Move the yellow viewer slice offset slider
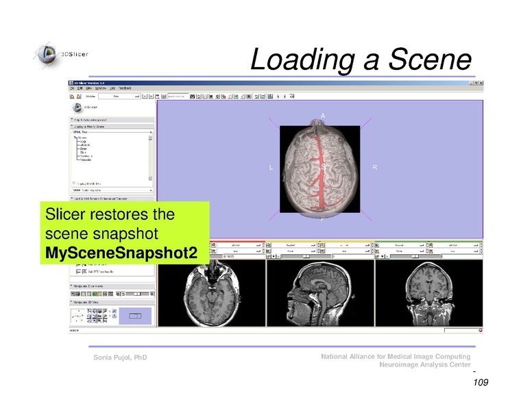 pos(306,256)
